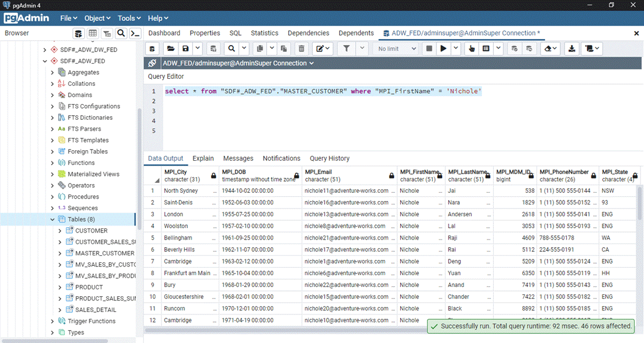Stop the query with the square button
Image resolution: width=644 pixels, height=343 pixels.
pos(429,48)
